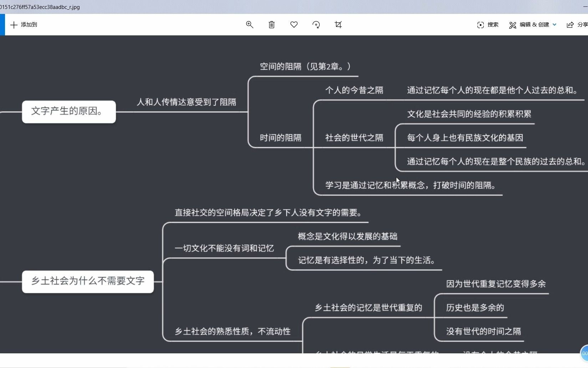Image resolution: width=588 pixels, height=368 pixels.
Task: Click text 记忆是有选择性的，为了当下的生活。
Action: point(367,260)
